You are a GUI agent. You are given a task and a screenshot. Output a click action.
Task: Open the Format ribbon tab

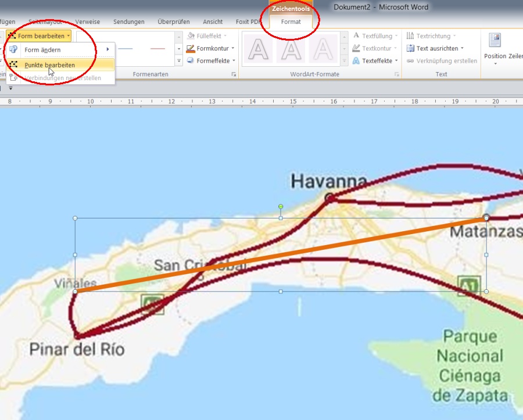pos(291,21)
